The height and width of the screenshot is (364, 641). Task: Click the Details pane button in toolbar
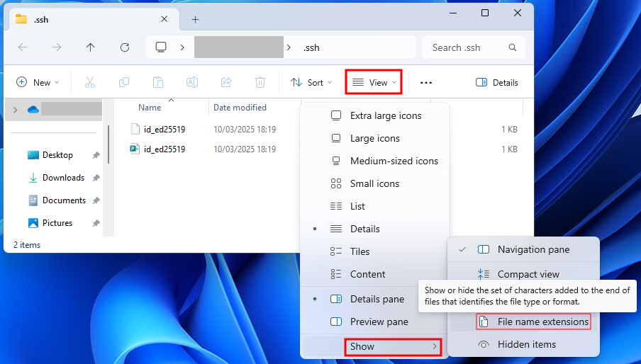[x=497, y=82]
